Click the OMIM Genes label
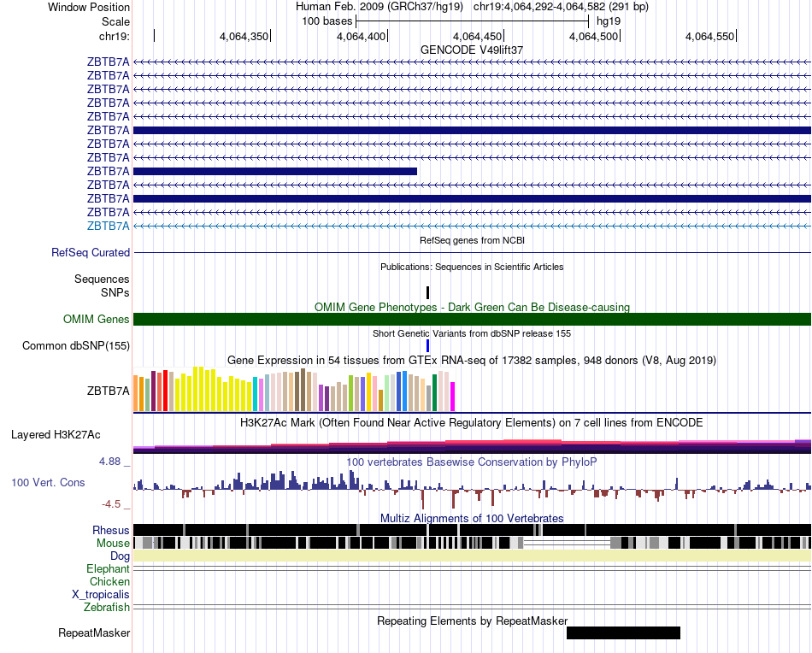The width and height of the screenshot is (812, 653). (x=97, y=319)
